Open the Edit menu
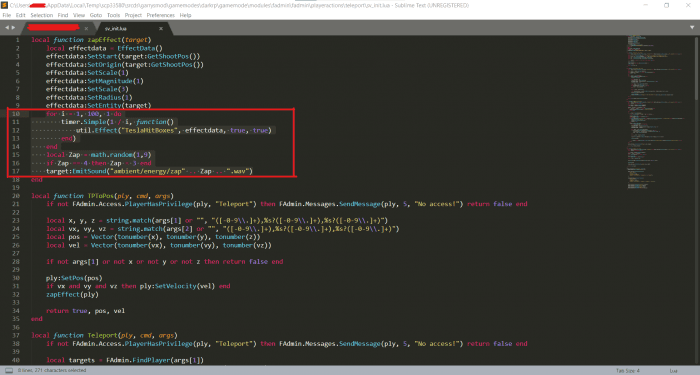The width and height of the screenshot is (700, 375). [x=21, y=15]
